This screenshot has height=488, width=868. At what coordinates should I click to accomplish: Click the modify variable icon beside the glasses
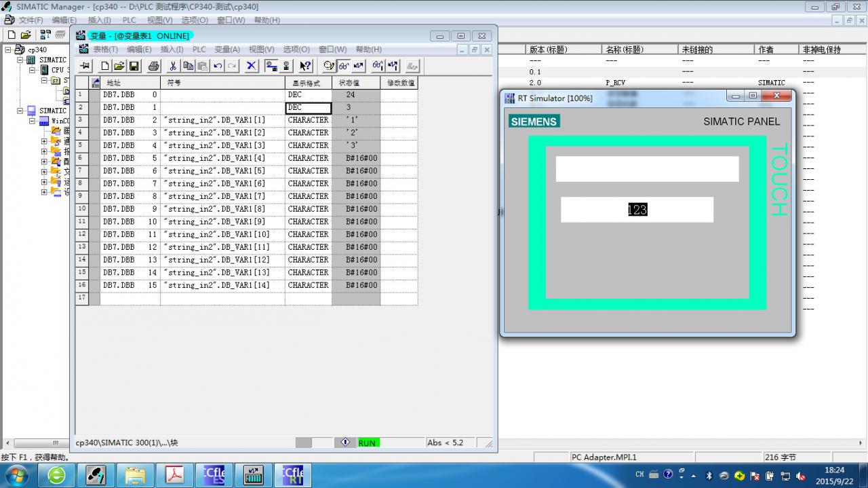click(x=359, y=66)
